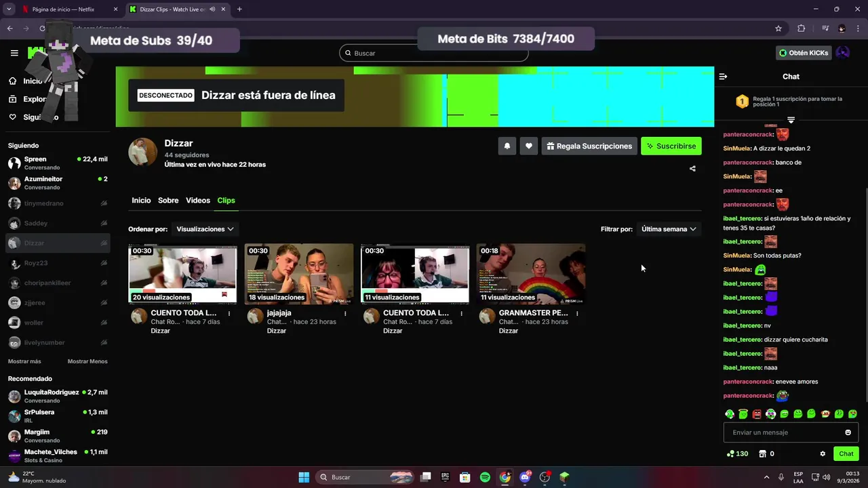Open Microsoft Store from the taskbar
Screen dimensions: 868x488
click(x=465, y=477)
